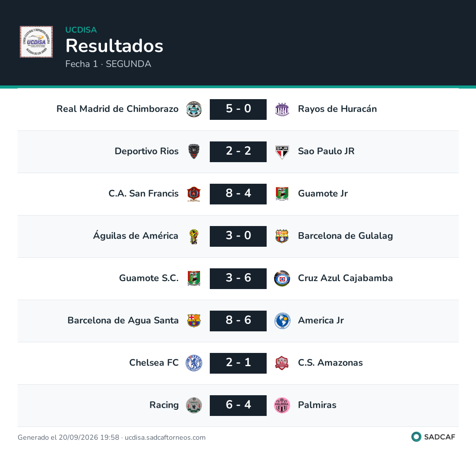
Task: Click Sao Paulo JR shield icon
Action: (x=282, y=152)
